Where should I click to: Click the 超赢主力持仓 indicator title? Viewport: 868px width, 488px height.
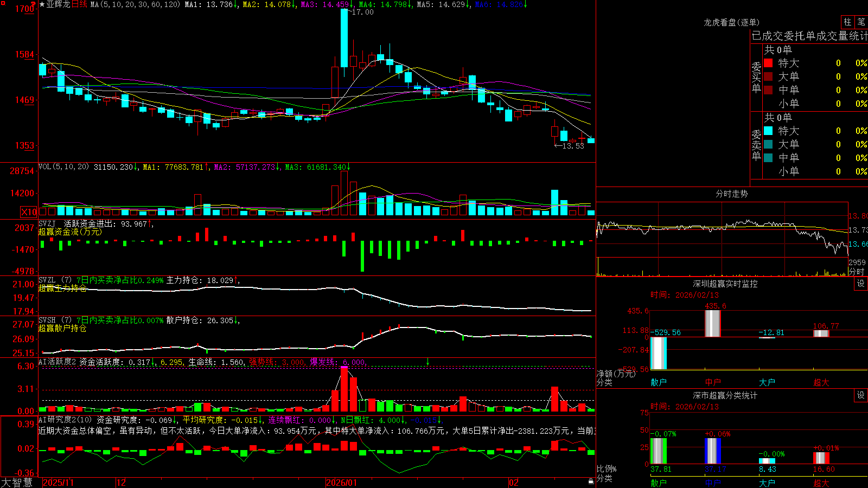(x=62, y=288)
